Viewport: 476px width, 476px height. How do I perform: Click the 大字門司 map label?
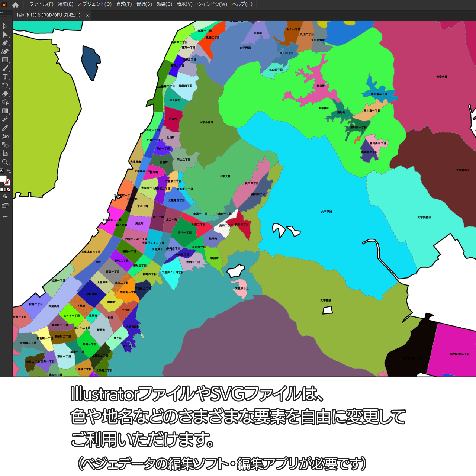pos(245,48)
